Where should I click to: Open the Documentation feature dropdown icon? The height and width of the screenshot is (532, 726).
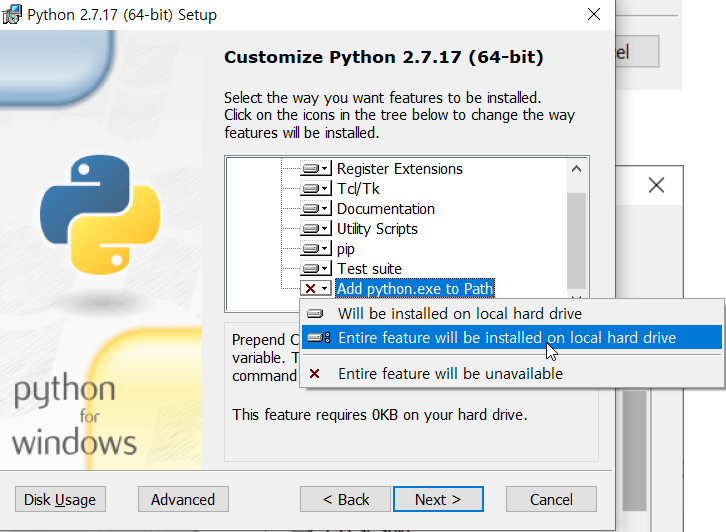(x=316, y=208)
